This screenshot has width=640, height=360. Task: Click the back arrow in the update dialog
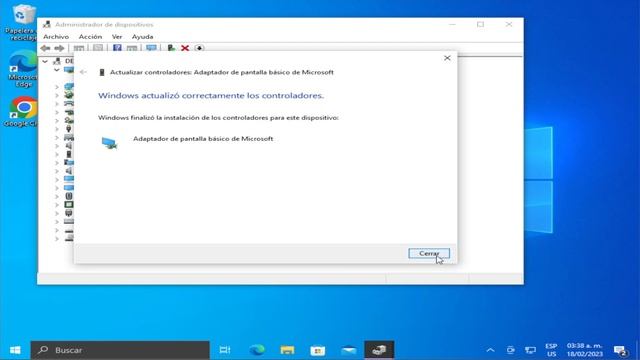pyautogui.click(x=83, y=72)
